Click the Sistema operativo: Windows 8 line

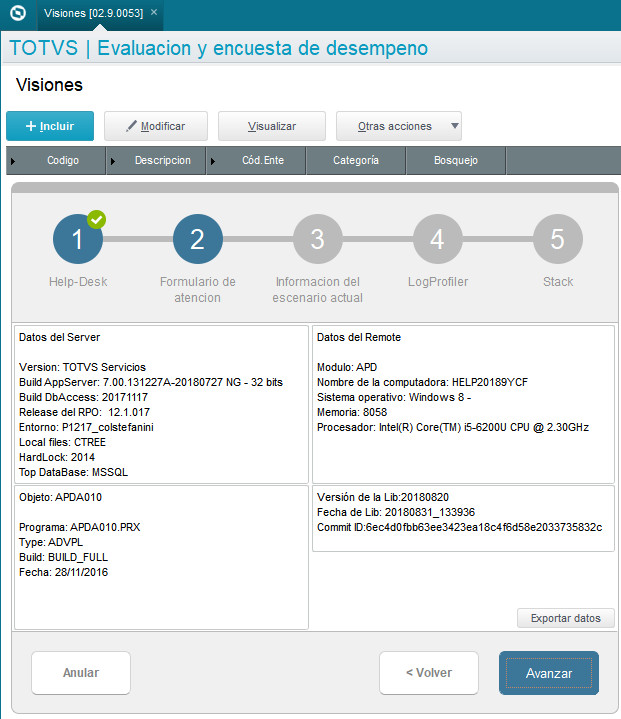(x=394, y=398)
